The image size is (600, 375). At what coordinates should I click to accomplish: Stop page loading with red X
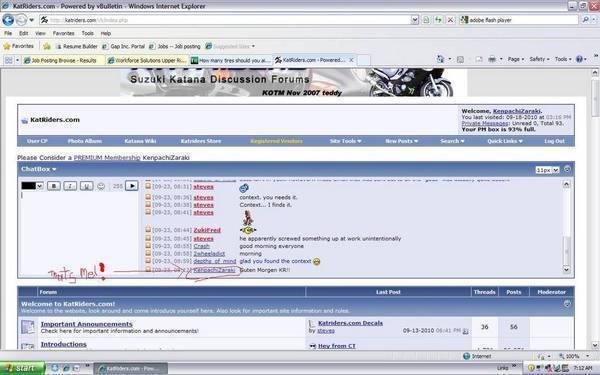coord(450,20)
